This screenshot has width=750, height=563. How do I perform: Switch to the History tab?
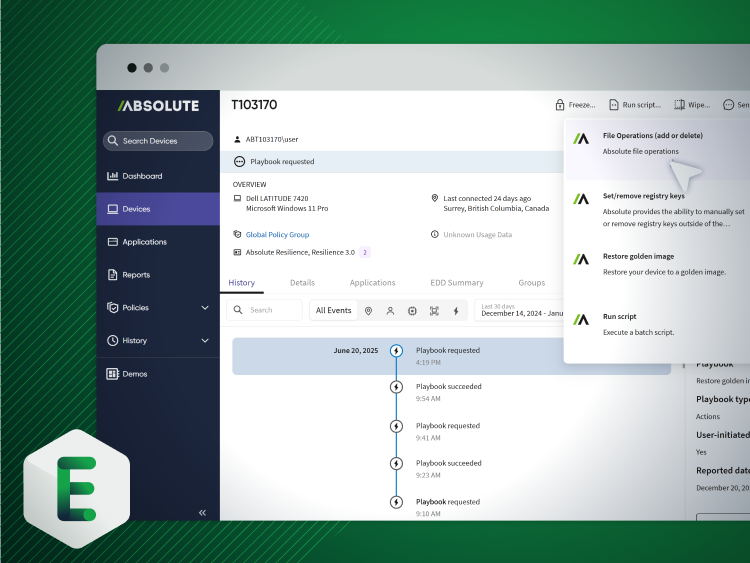coord(242,283)
